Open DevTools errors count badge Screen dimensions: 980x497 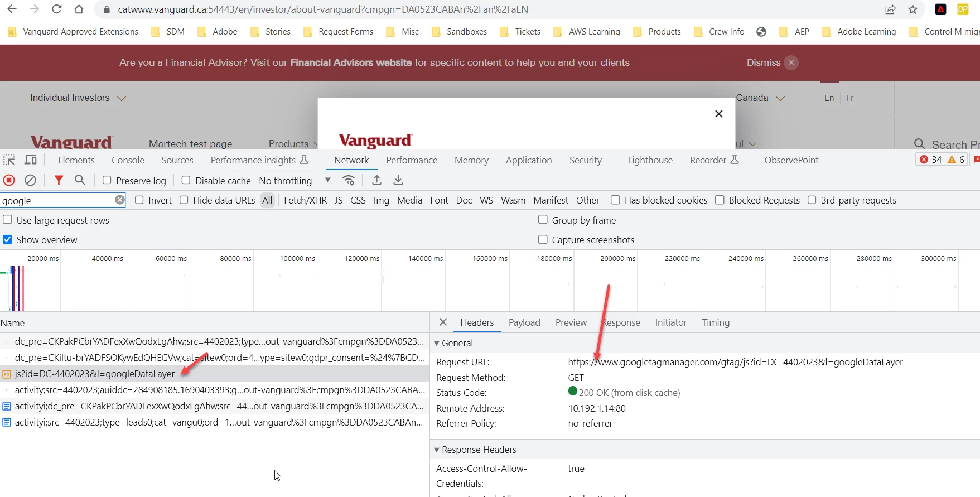coord(930,160)
